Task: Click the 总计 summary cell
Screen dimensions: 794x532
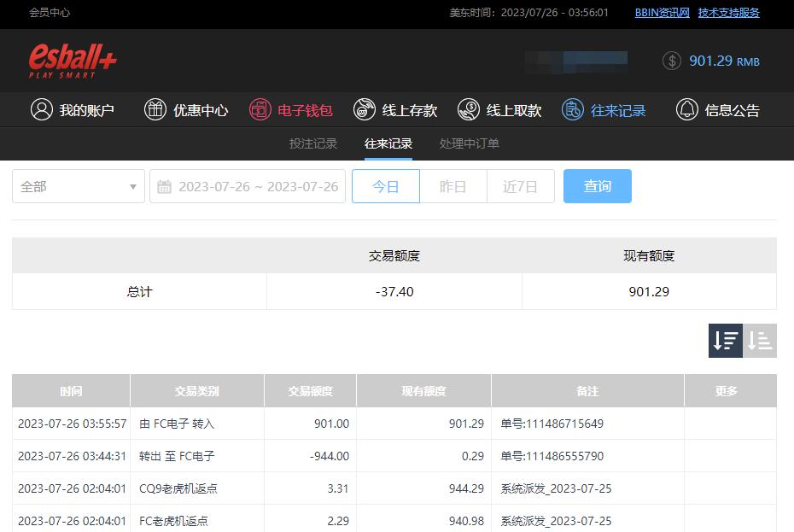Action: (139, 291)
